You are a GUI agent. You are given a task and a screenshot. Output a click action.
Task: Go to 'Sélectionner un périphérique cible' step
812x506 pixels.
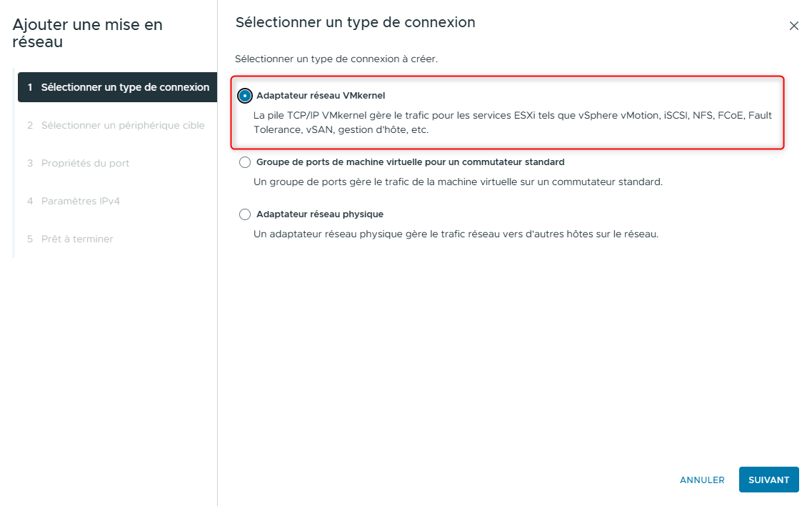(x=117, y=124)
